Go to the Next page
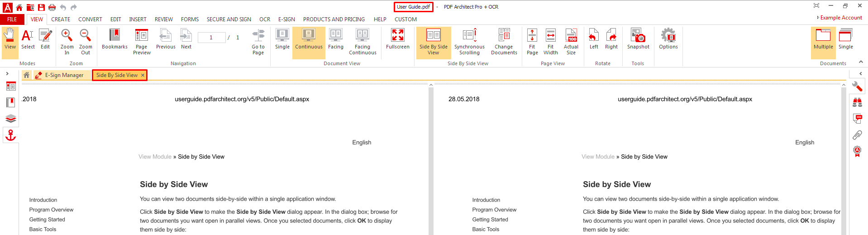This screenshot has height=235, width=868. pos(186,39)
